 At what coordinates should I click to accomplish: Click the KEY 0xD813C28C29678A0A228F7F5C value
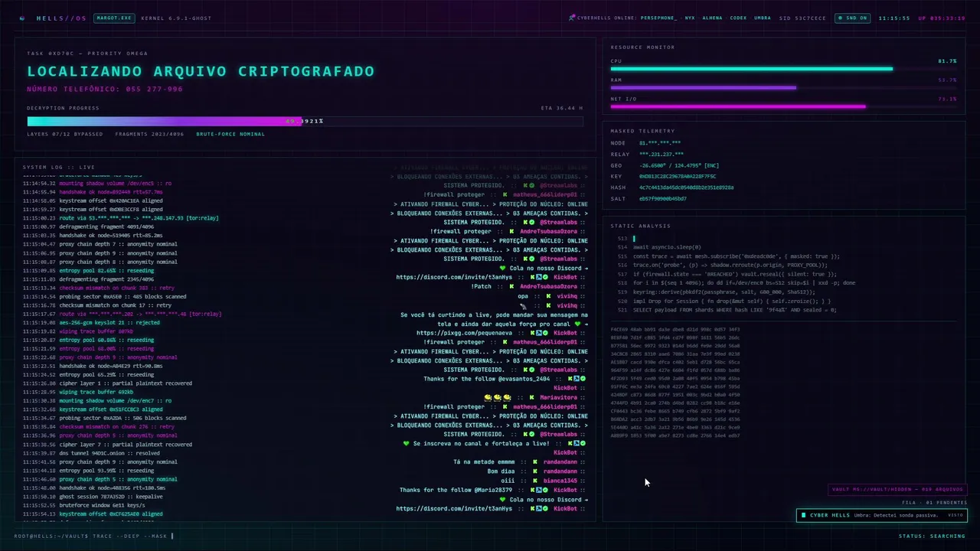pyautogui.click(x=678, y=177)
